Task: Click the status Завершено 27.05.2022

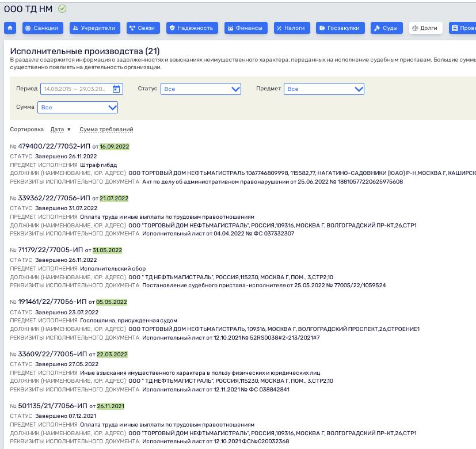Action: coord(67,364)
